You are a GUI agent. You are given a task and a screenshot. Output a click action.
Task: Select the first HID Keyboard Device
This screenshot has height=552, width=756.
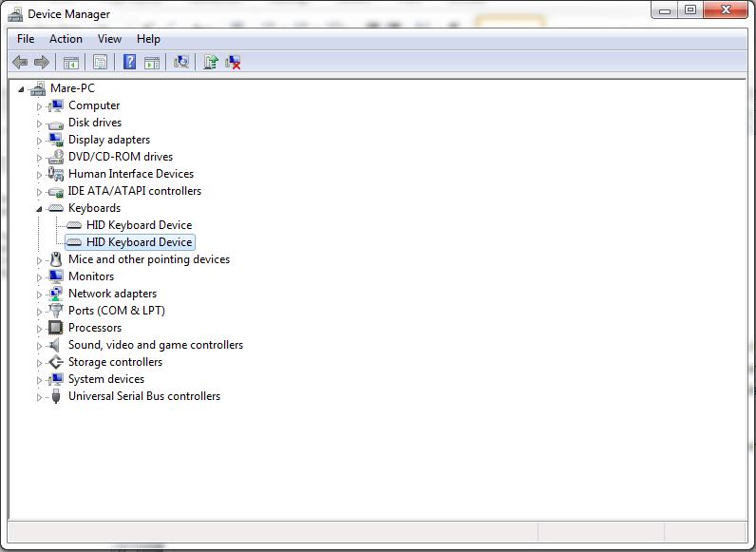(x=139, y=225)
